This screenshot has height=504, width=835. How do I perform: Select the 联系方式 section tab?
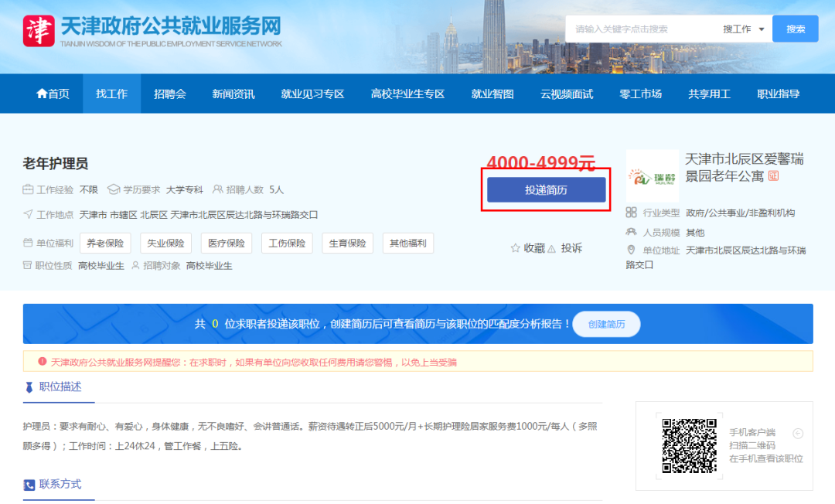(x=60, y=485)
